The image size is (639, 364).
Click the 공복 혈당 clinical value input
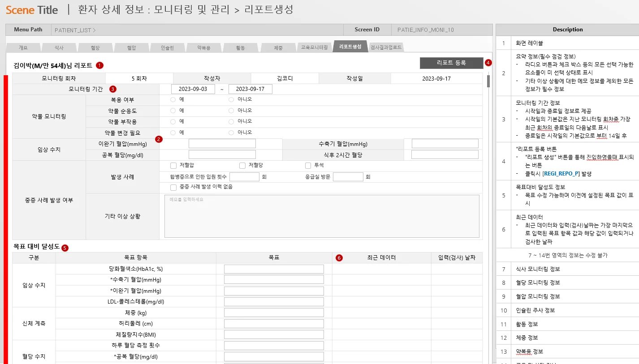[222, 154]
